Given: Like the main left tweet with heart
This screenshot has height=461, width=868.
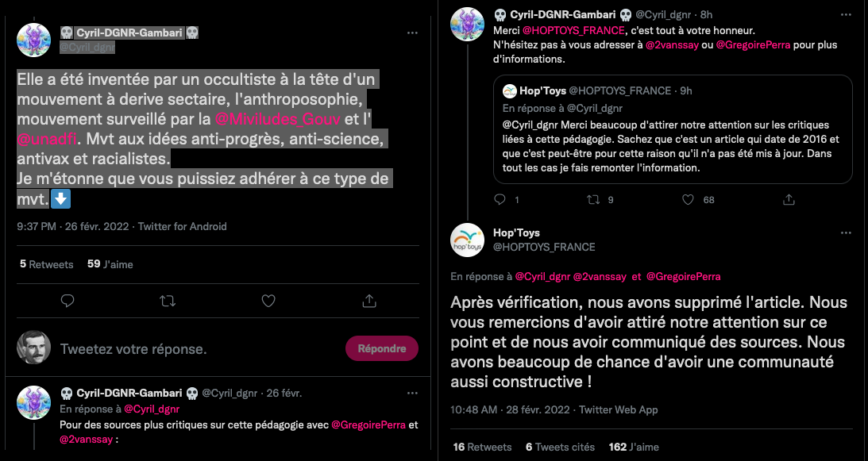Looking at the screenshot, I should click(x=268, y=301).
